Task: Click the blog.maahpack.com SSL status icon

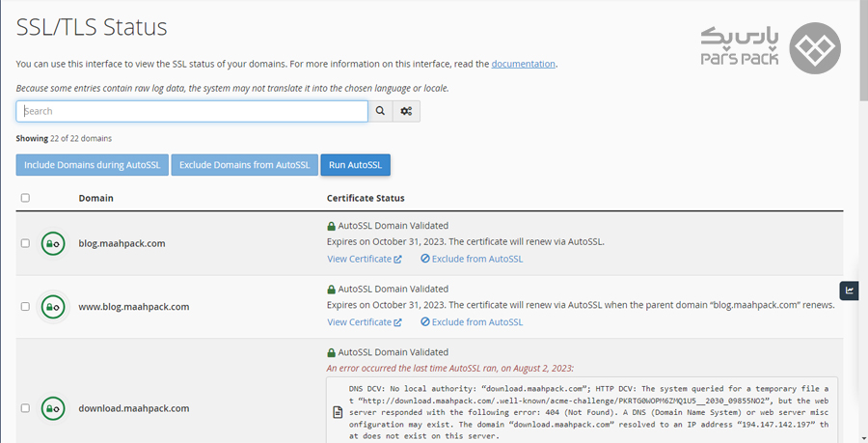Action: coord(53,243)
